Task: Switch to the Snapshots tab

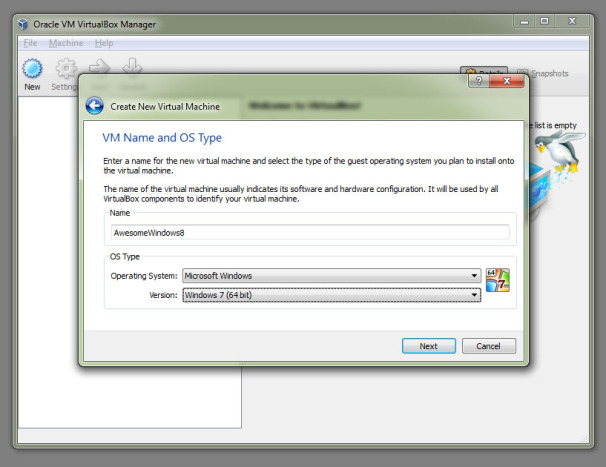Action: point(543,73)
